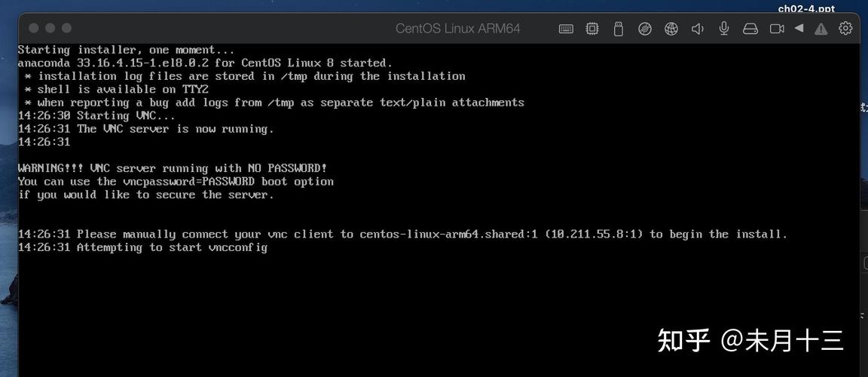Click the gray zoom window button

coord(67,28)
